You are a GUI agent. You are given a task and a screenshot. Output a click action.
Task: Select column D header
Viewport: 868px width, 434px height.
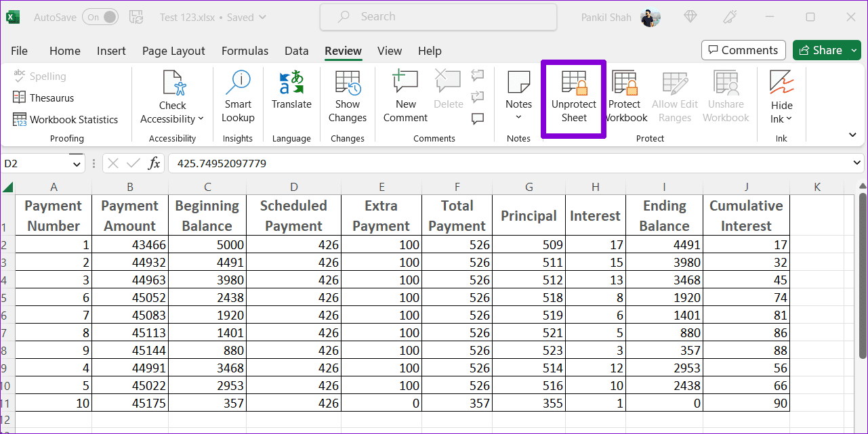coord(293,187)
